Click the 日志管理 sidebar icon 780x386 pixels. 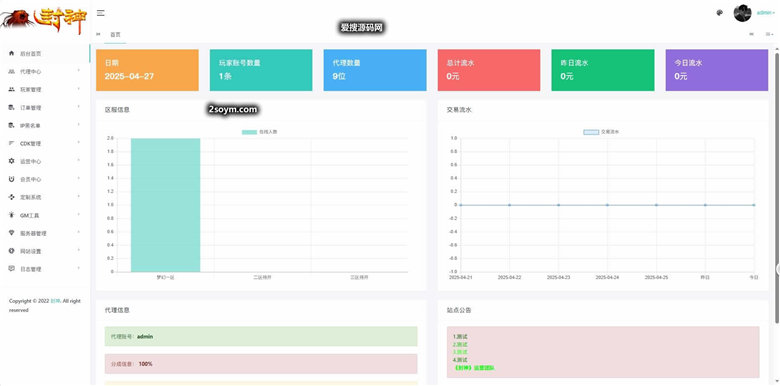click(x=11, y=269)
